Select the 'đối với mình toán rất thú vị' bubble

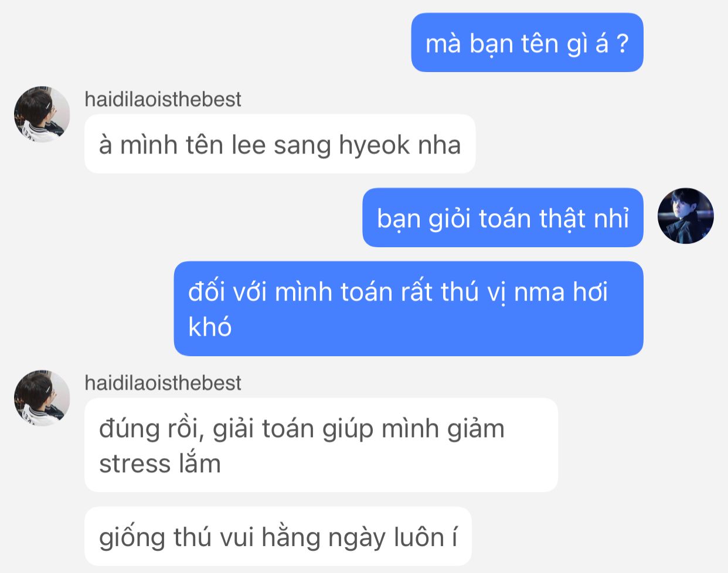409,309
